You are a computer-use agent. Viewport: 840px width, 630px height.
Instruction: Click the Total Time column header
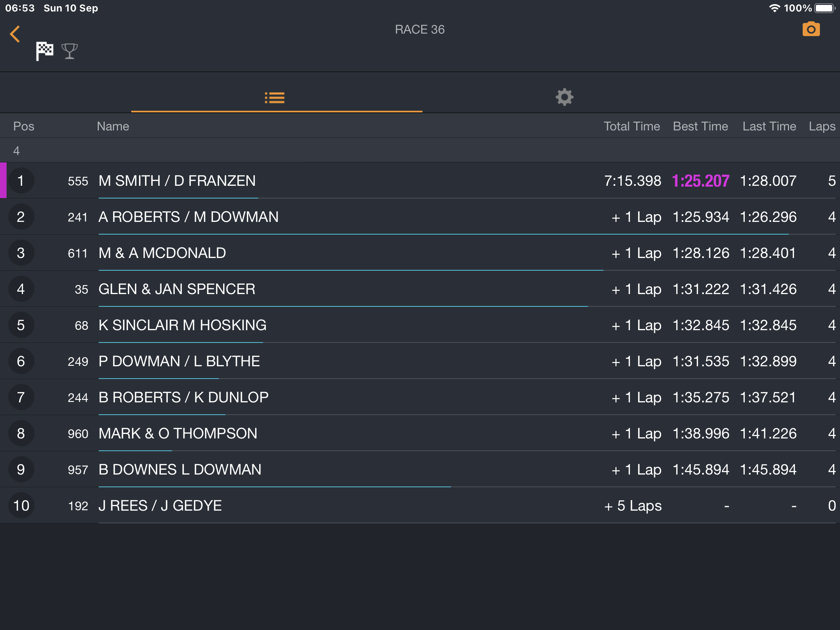pyautogui.click(x=632, y=126)
